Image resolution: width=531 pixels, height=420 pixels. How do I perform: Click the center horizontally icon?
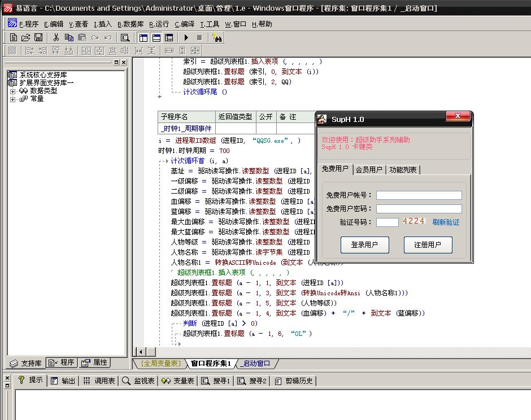(86, 51)
